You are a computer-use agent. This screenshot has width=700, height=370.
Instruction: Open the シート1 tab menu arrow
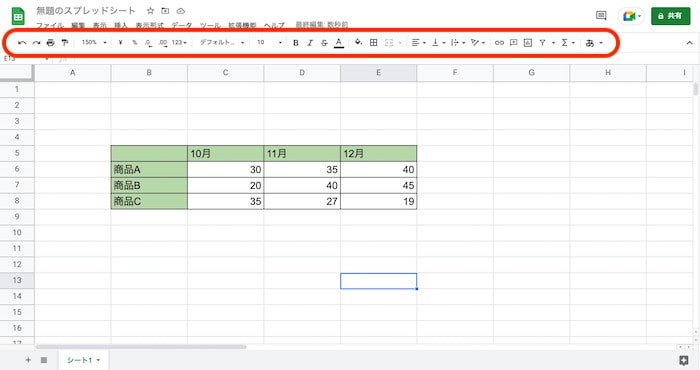pos(98,360)
